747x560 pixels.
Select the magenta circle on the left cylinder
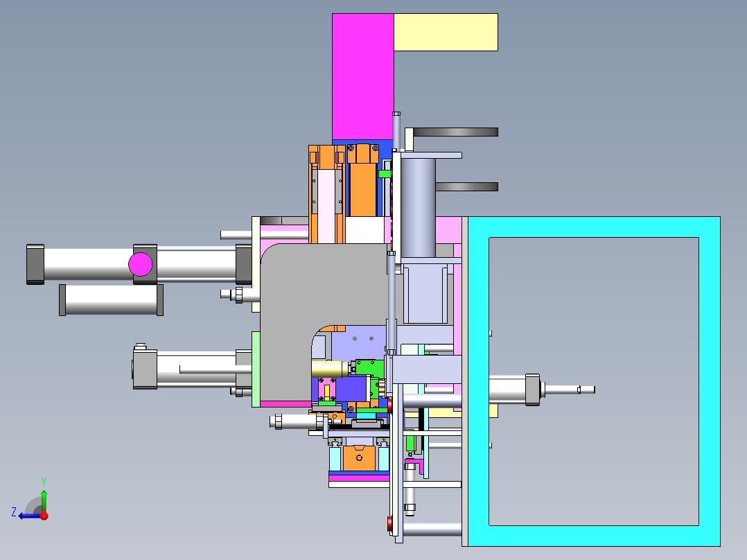[141, 264]
